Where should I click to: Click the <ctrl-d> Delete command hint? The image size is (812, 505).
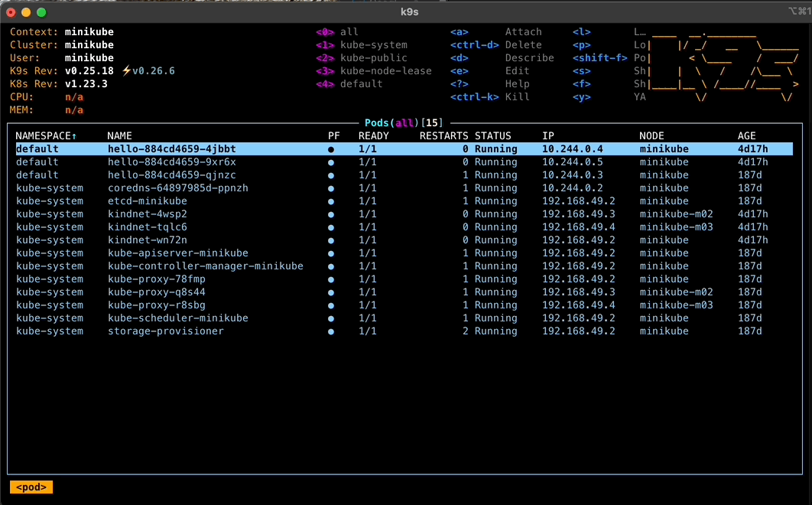click(x=496, y=44)
